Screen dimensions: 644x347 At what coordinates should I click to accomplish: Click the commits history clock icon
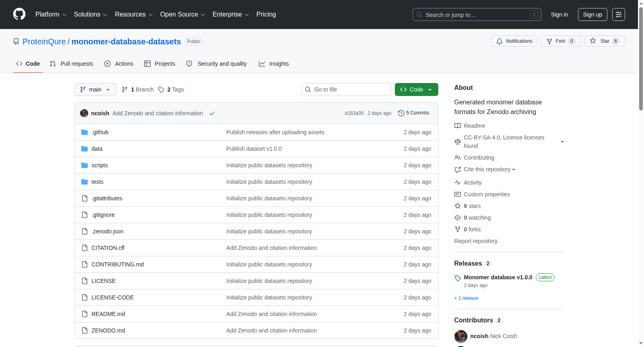pos(401,113)
